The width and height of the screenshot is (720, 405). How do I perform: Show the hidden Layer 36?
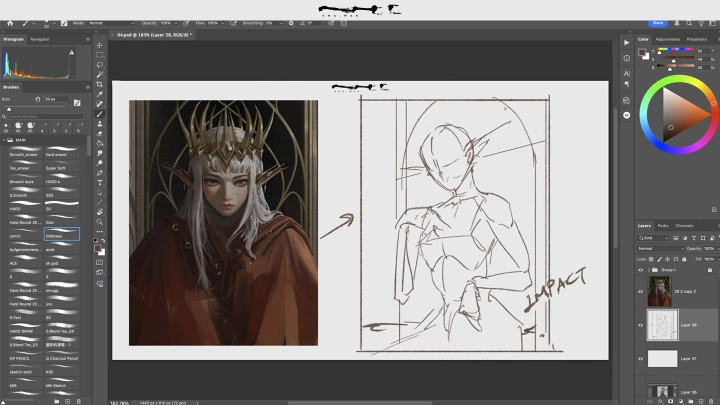coord(641,392)
